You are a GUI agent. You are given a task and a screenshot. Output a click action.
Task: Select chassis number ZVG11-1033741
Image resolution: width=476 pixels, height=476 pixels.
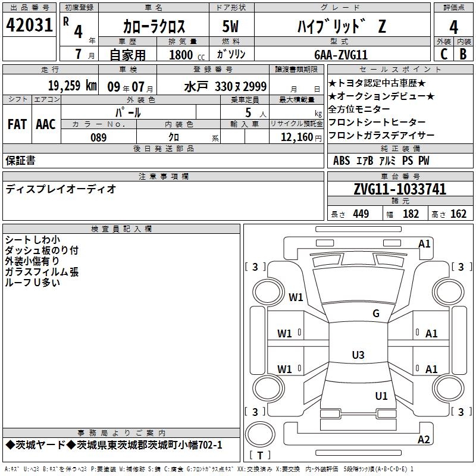[x=399, y=190]
